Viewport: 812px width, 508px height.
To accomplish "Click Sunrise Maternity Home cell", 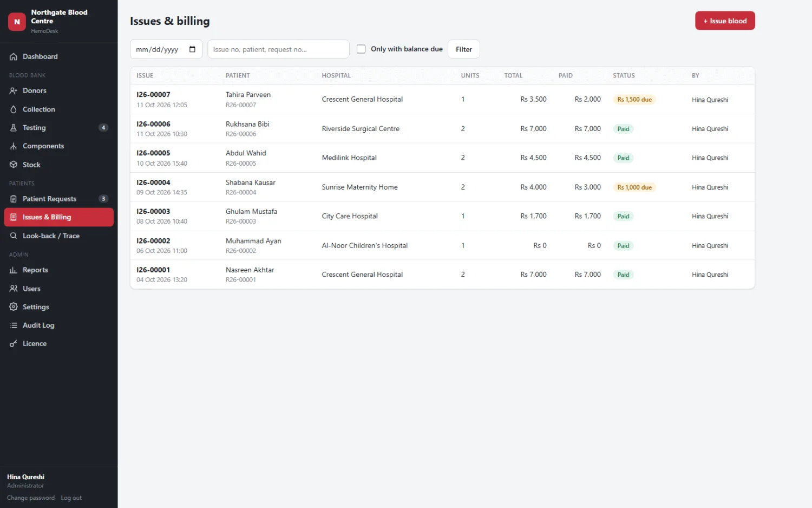I will tap(359, 187).
